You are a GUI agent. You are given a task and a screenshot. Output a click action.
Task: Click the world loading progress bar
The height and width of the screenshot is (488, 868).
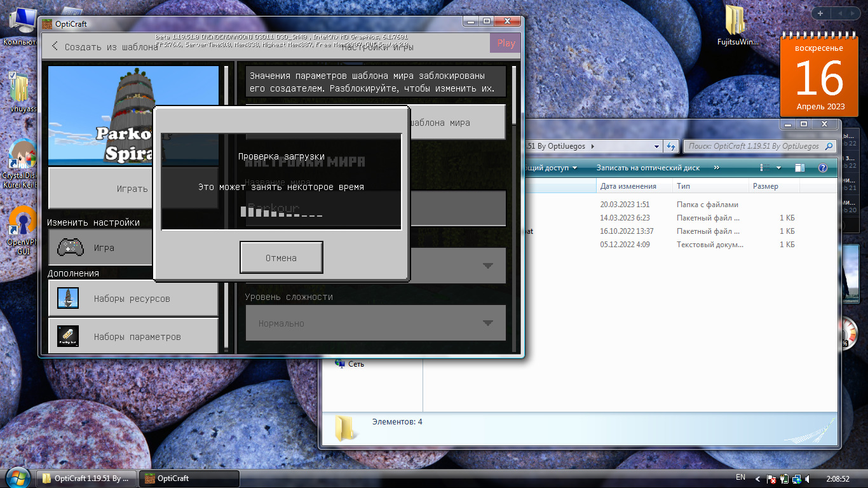[x=281, y=211]
